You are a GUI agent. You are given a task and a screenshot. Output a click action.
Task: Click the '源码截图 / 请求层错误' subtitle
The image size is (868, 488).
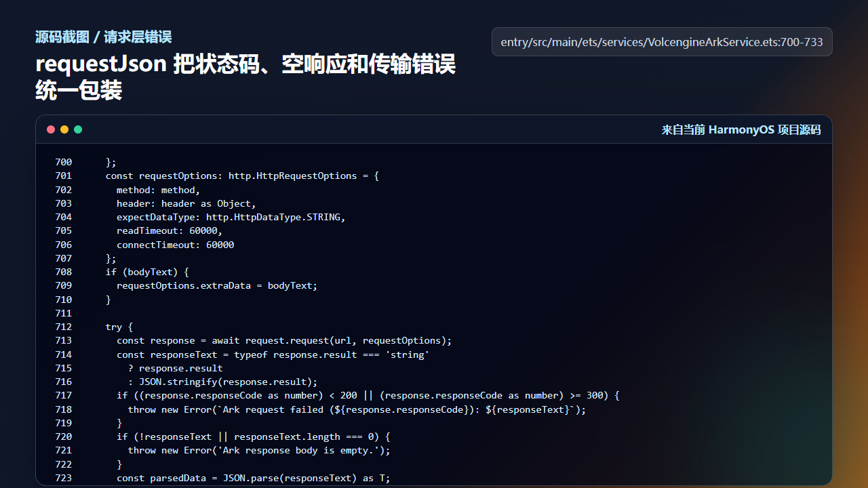(103, 37)
